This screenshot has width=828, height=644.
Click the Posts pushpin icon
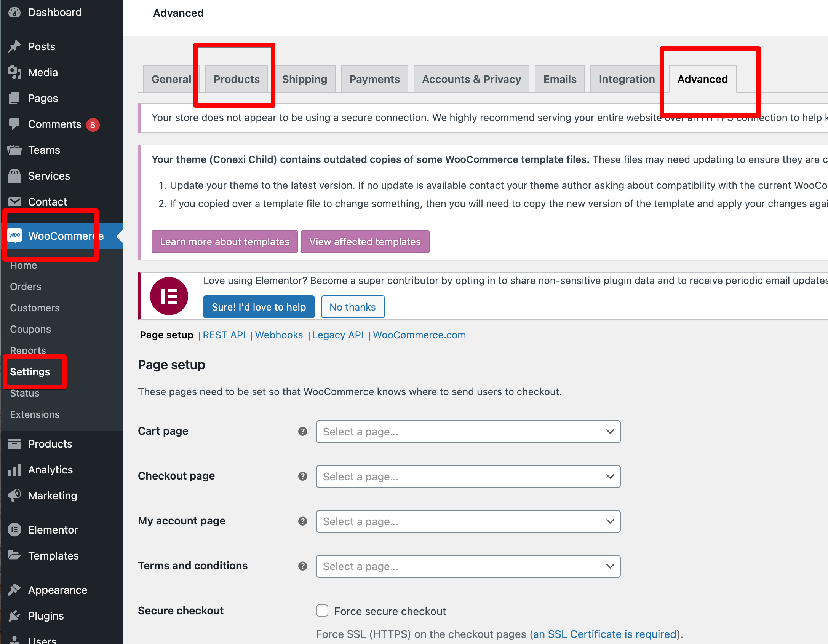pos(14,46)
